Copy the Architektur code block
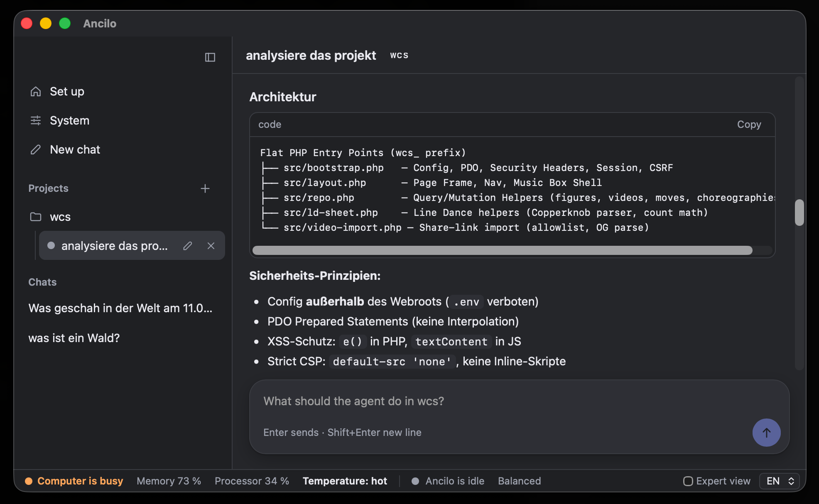 coord(749,125)
